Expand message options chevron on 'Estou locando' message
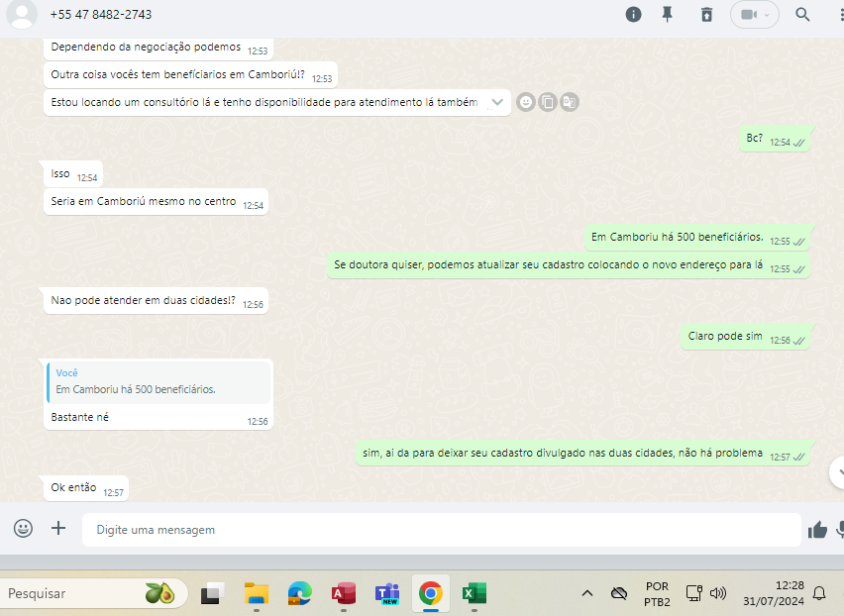The height and width of the screenshot is (616, 844). (x=497, y=102)
